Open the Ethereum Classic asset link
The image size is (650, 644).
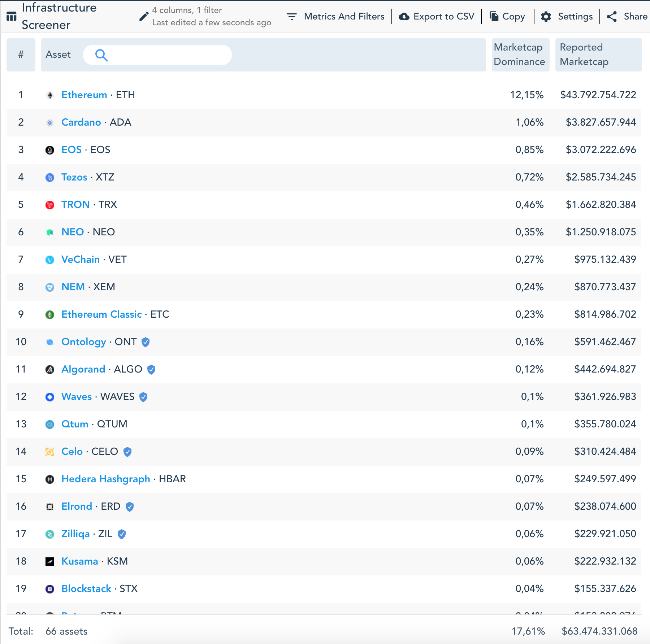(x=101, y=314)
